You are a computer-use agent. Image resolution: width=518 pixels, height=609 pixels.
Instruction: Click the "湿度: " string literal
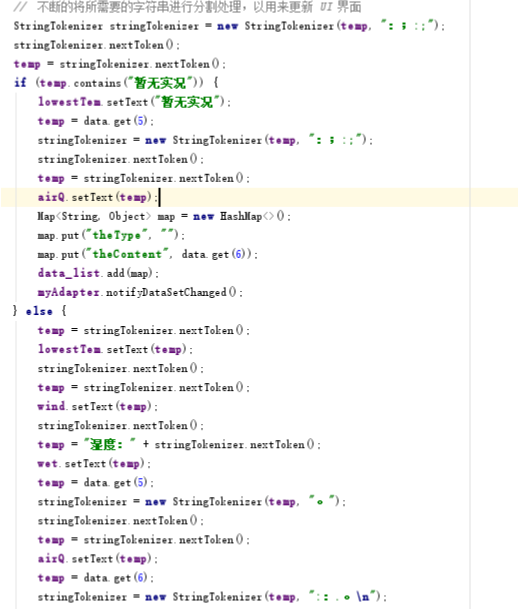coord(110,444)
